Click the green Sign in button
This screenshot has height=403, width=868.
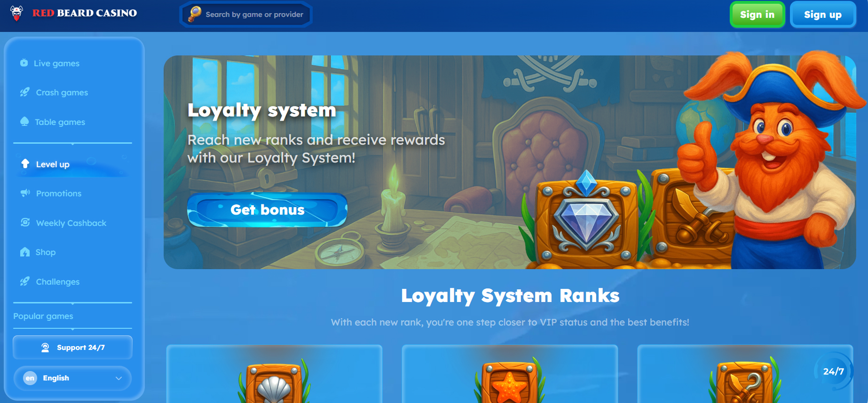pyautogui.click(x=757, y=15)
